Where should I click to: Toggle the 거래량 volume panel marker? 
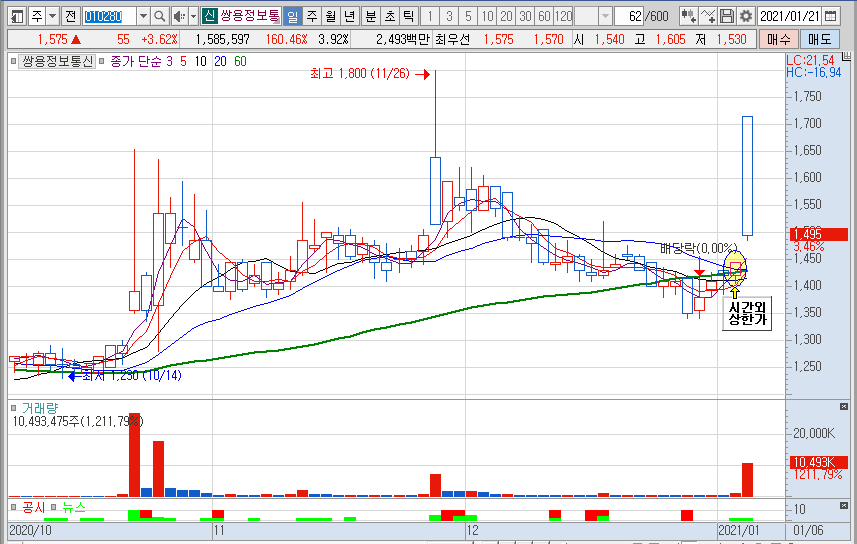click(x=13, y=408)
